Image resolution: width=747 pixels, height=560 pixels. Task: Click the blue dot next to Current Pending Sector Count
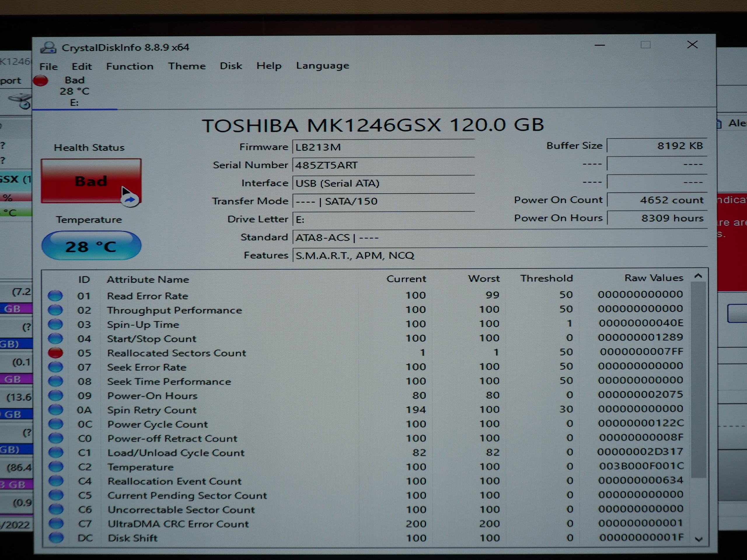56,495
